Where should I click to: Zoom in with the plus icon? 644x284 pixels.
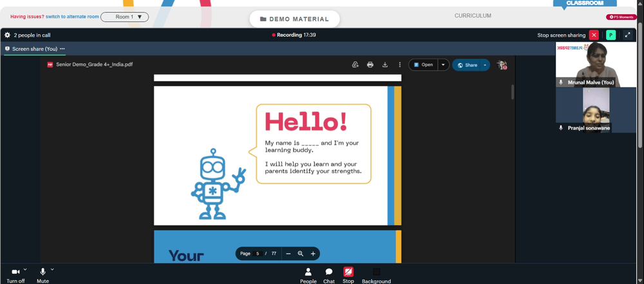(x=313, y=254)
